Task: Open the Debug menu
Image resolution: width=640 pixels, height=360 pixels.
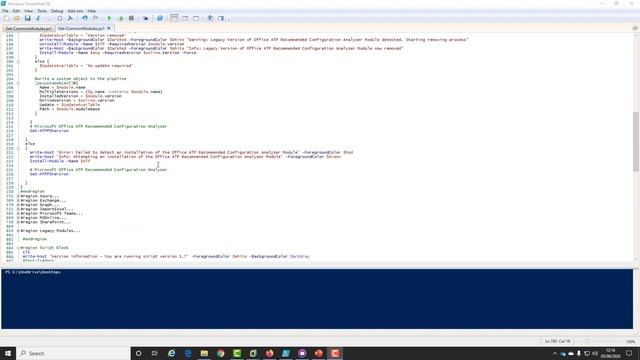Action: 57,11
